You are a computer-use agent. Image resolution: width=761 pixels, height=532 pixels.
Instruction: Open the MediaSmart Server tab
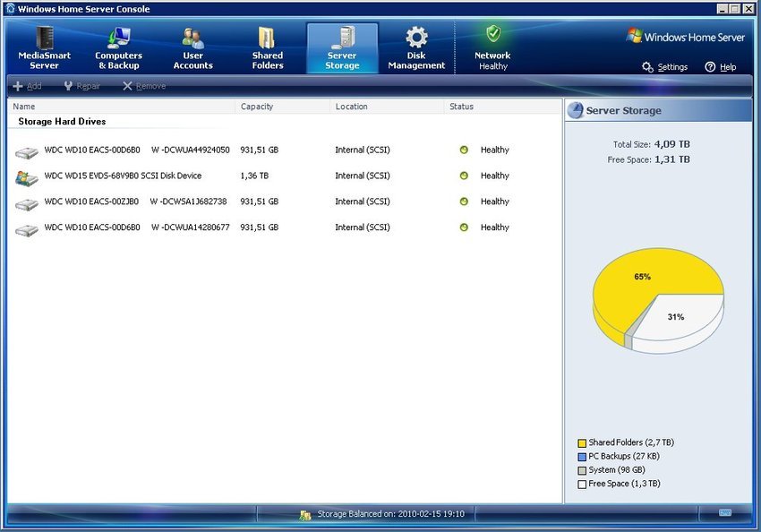[x=44, y=48]
